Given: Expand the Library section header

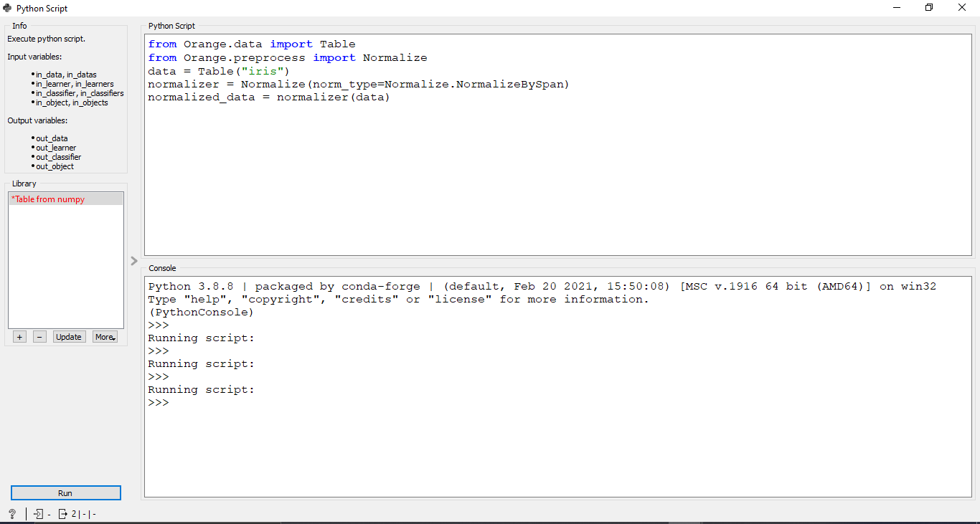Looking at the screenshot, I should [x=24, y=184].
